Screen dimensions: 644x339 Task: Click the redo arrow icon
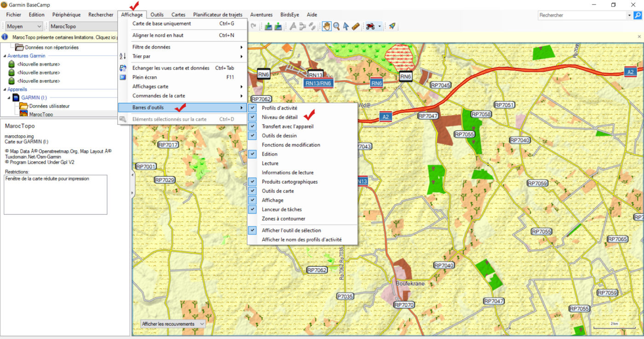[x=253, y=26]
